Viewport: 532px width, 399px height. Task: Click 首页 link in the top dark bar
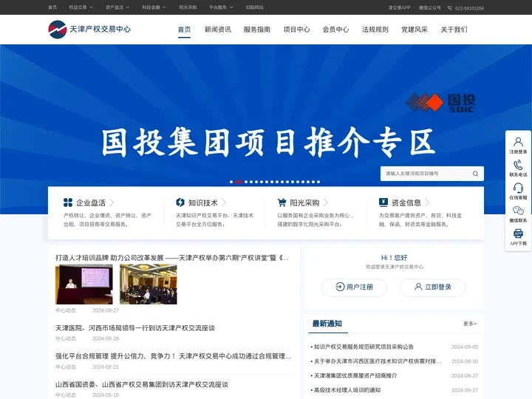(x=52, y=7)
